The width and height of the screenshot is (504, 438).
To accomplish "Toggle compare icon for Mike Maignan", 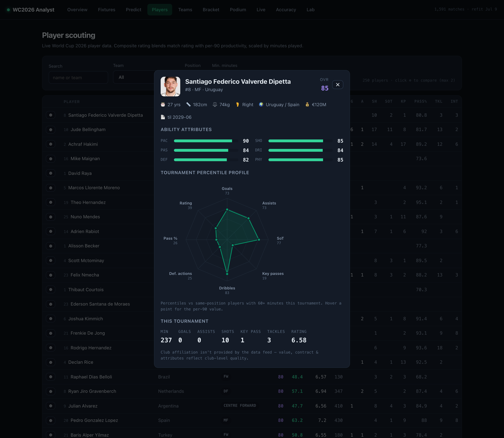I will coord(51,159).
